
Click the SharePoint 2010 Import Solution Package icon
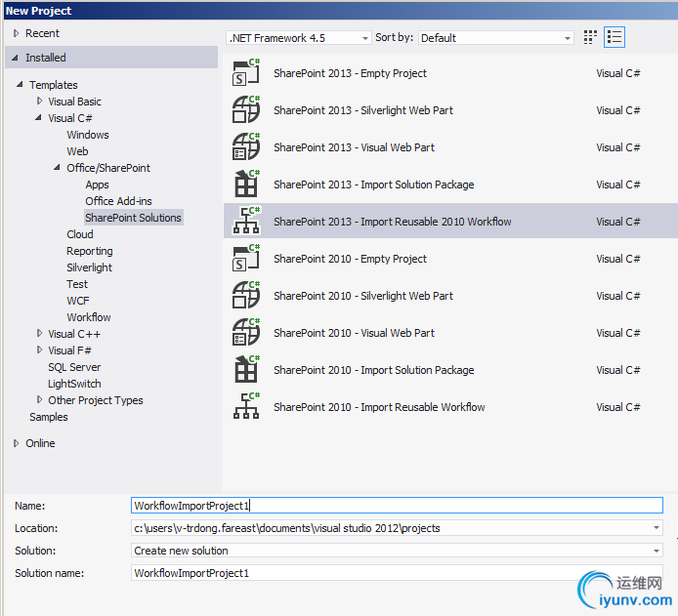[x=246, y=370]
